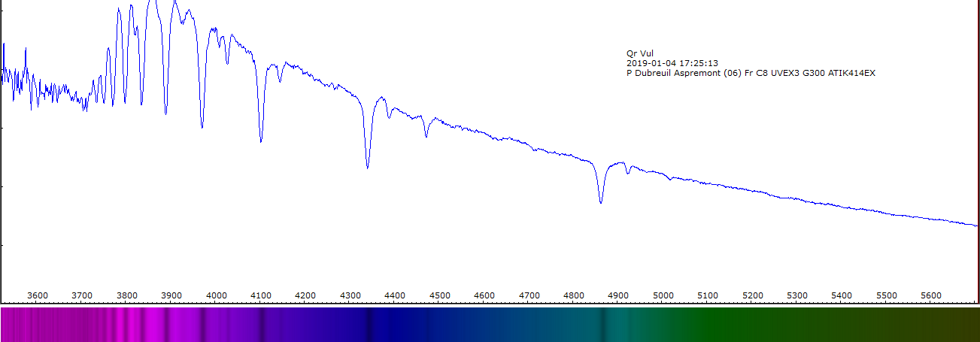Click bottom of absorption dip near 4860
This screenshot has width=980, height=342.
pos(600,202)
